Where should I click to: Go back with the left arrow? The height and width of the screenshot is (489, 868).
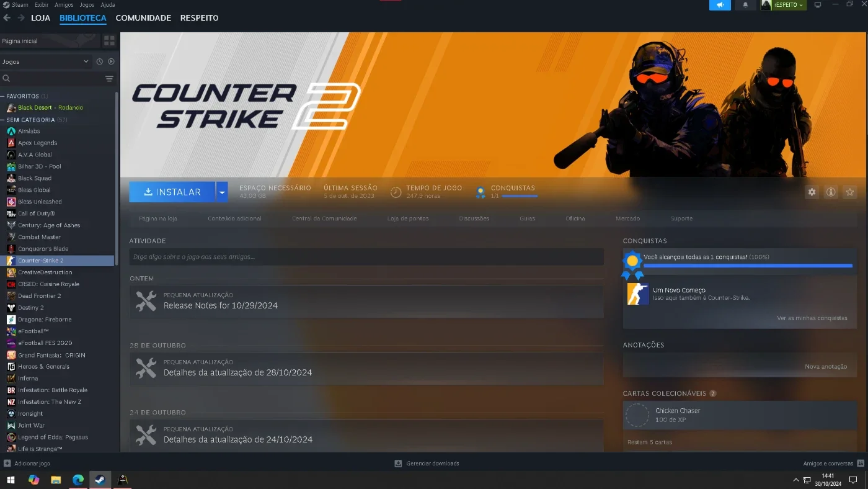[x=7, y=18]
